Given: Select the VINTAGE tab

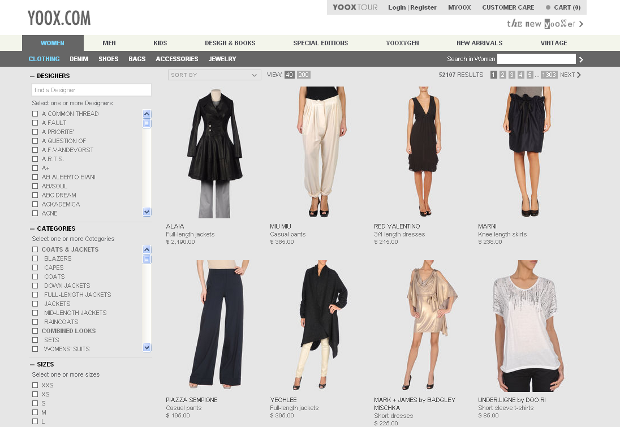Looking at the screenshot, I should click(554, 43).
